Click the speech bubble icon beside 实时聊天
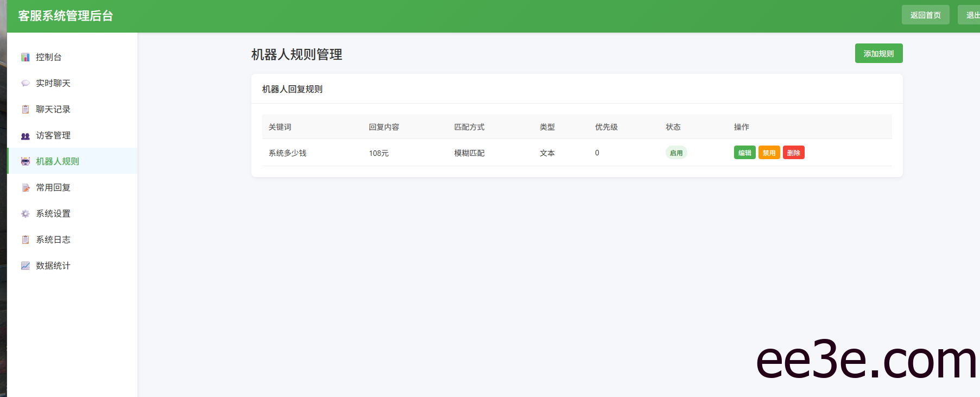The height and width of the screenshot is (397, 980). point(25,83)
